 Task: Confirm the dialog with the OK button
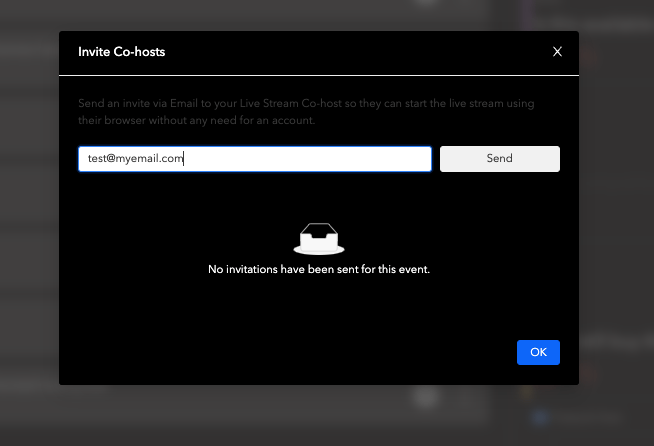pyautogui.click(x=538, y=352)
